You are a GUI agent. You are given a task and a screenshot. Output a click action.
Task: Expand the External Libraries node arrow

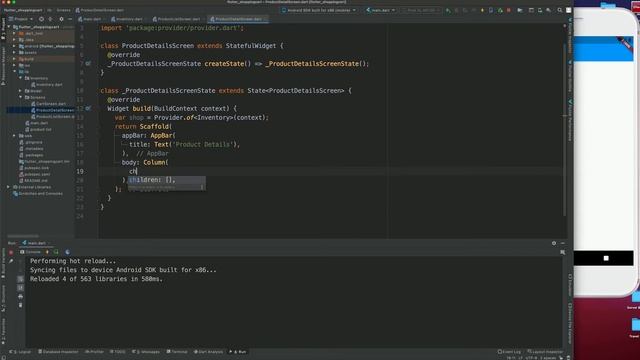(9, 187)
